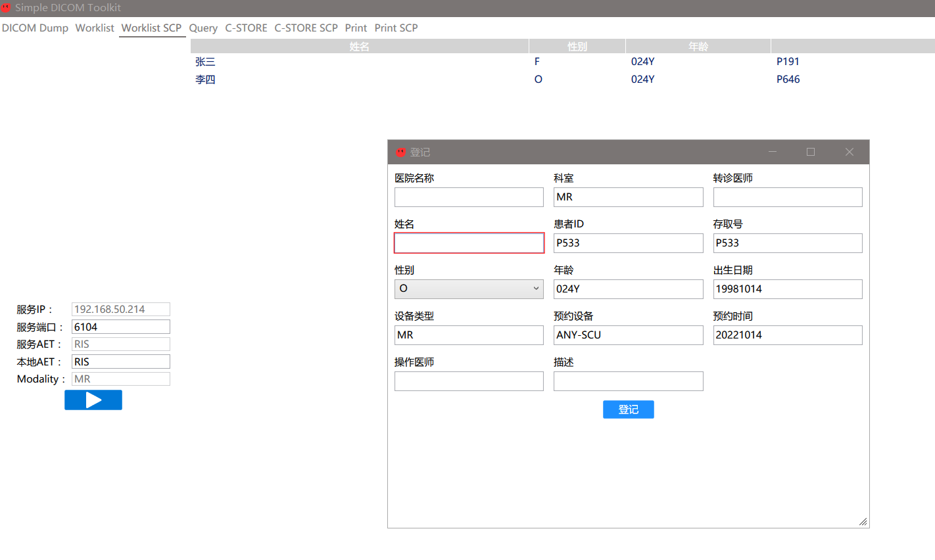Open the C-STORE SCP tab
The height and width of the screenshot is (560, 935).
coord(306,28)
